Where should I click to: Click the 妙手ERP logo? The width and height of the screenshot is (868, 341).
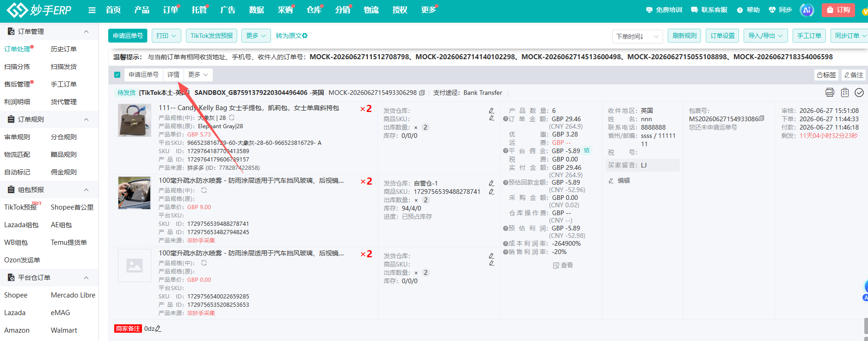pos(39,10)
